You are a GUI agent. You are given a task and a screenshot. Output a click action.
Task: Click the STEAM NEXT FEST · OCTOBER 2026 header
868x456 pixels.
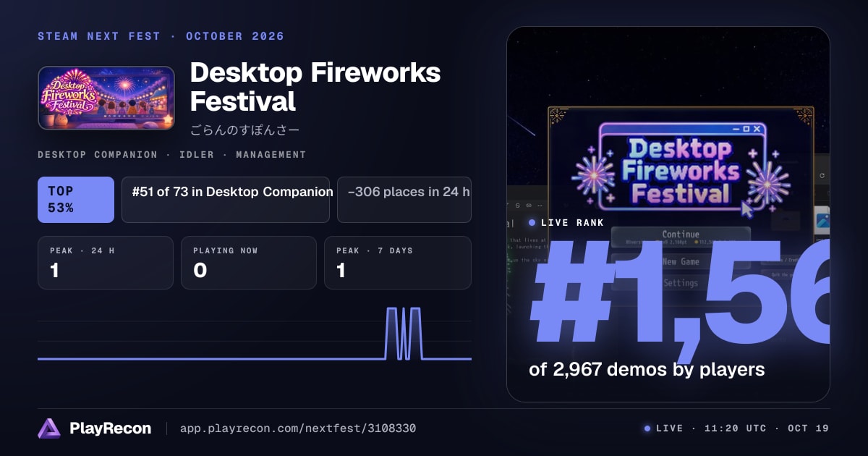click(161, 36)
